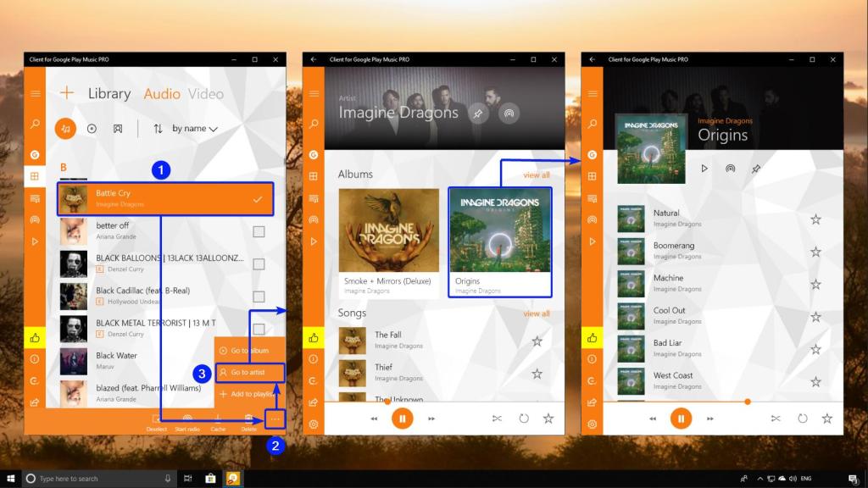Star the song Natural
This screenshot has width=868, height=488.
[x=815, y=219]
